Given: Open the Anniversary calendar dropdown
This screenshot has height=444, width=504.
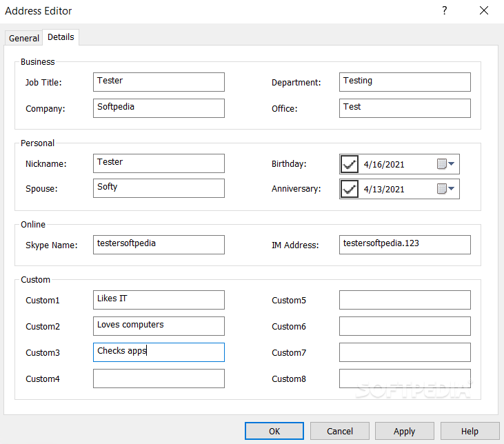Looking at the screenshot, I should pyautogui.click(x=446, y=189).
